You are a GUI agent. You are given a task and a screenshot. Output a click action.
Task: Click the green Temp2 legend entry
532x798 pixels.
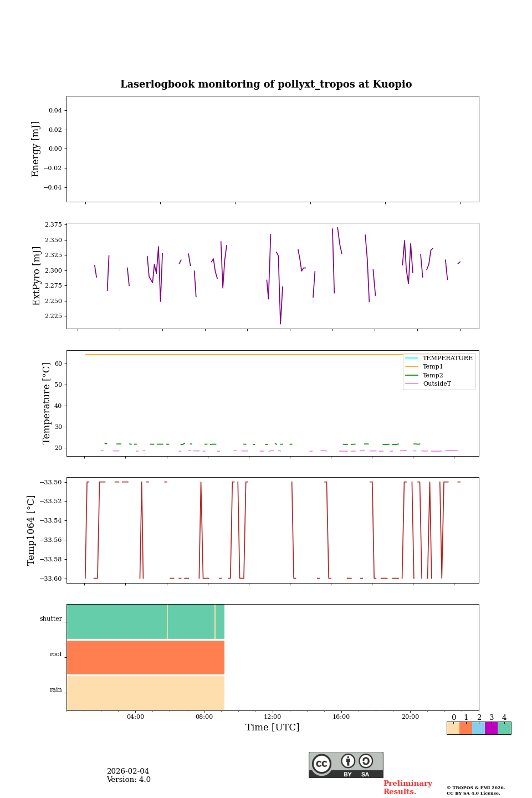[x=432, y=375]
